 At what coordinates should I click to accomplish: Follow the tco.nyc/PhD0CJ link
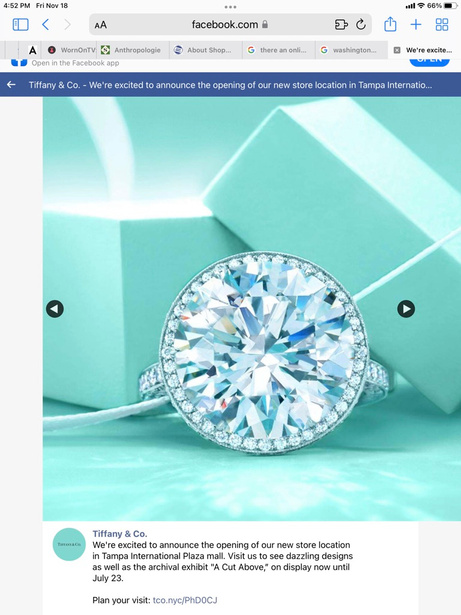click(x=185, y=600)
